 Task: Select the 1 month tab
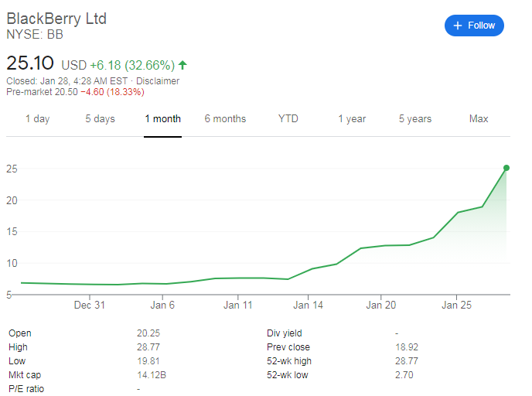coord(163,119)
